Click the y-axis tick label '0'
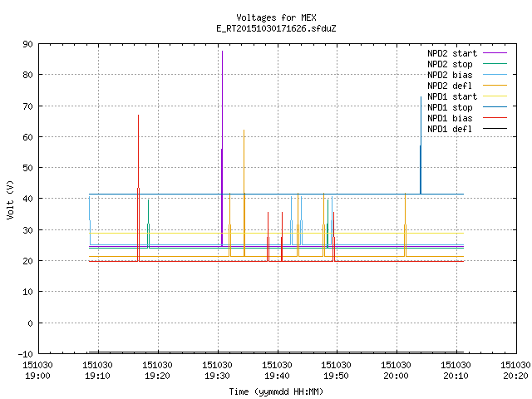Screen dimensions: 532x399 coord(31,323)
